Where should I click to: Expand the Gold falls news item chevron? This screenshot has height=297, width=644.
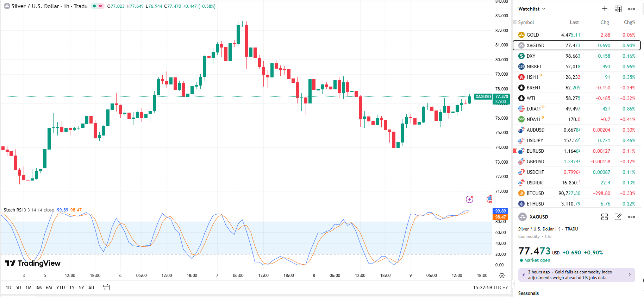click(630, 275)
